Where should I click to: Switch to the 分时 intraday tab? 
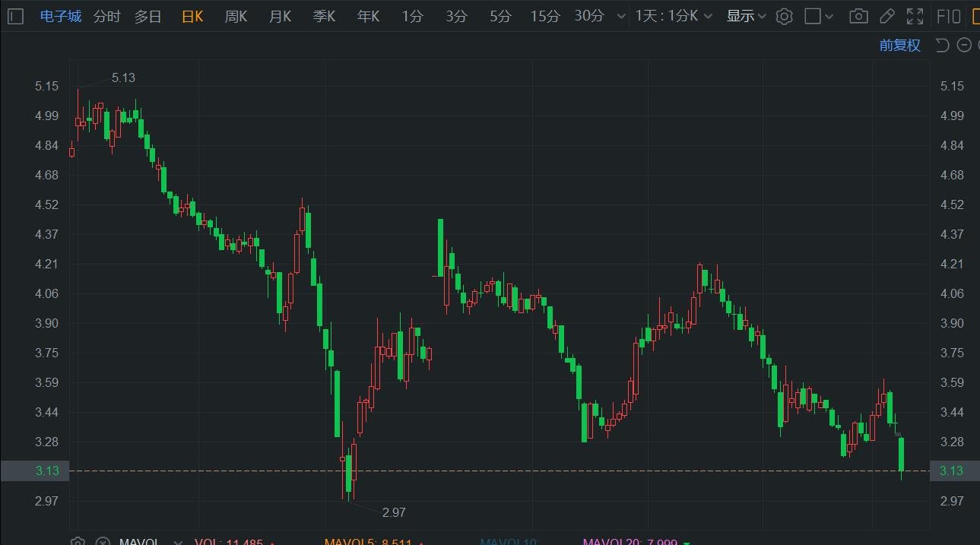[107, 16]
